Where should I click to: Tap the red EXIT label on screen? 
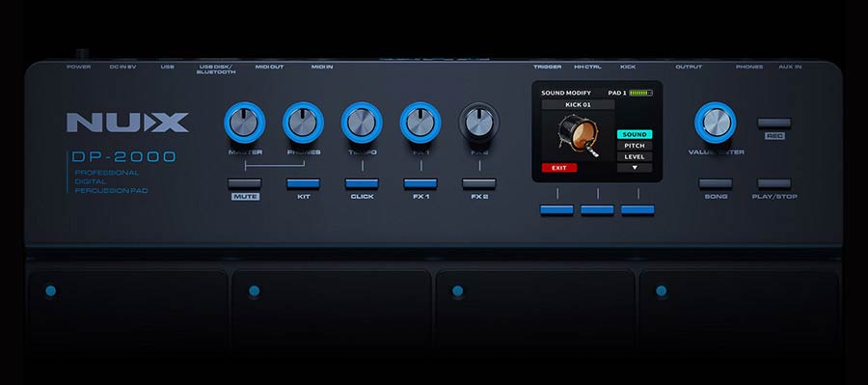559,167
